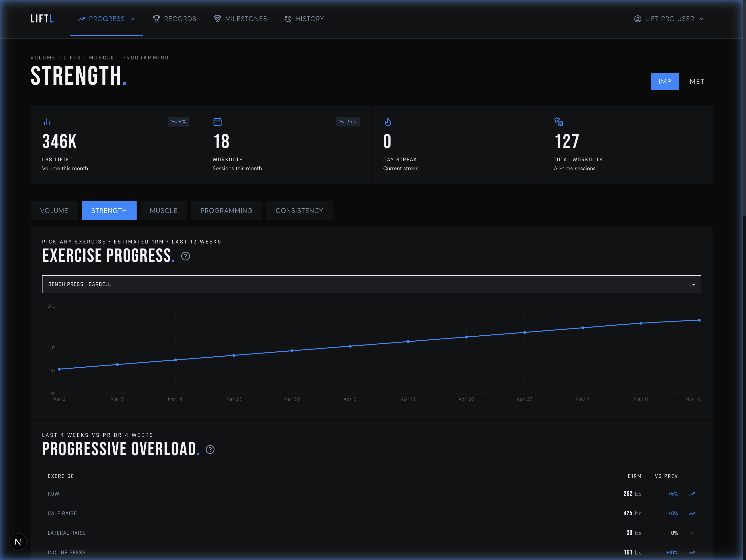Click the Records trophy icon
Image resolution: width=746 pixels, height=560 pixels.
156,19
